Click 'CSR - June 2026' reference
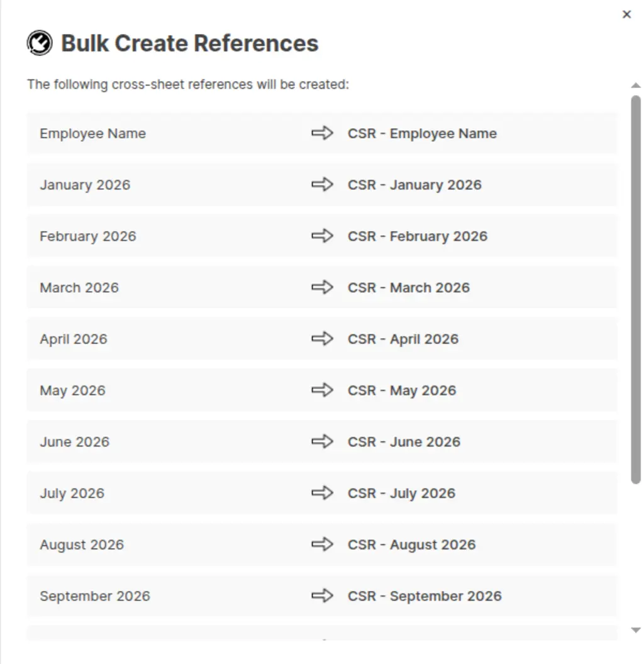 (404, 441)
